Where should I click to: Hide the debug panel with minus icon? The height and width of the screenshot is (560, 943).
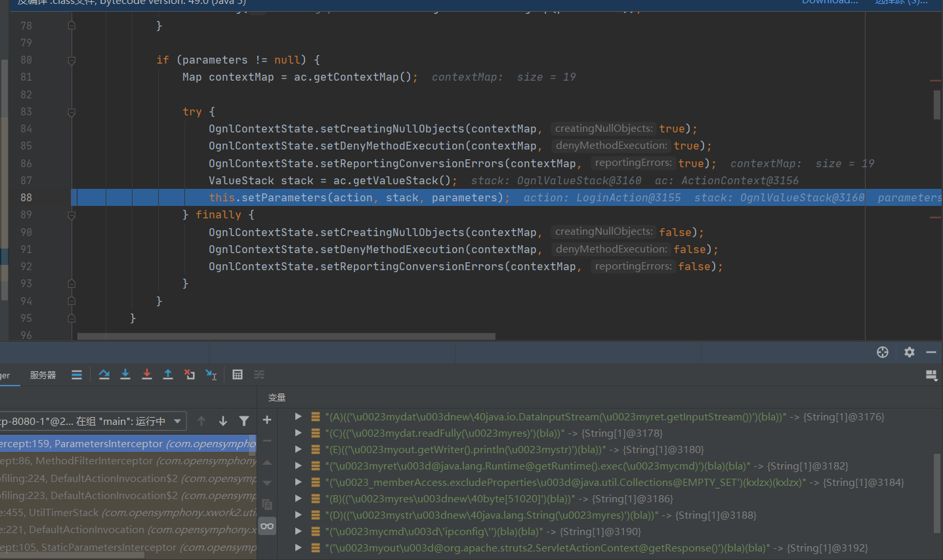click(x=931, y=352)
